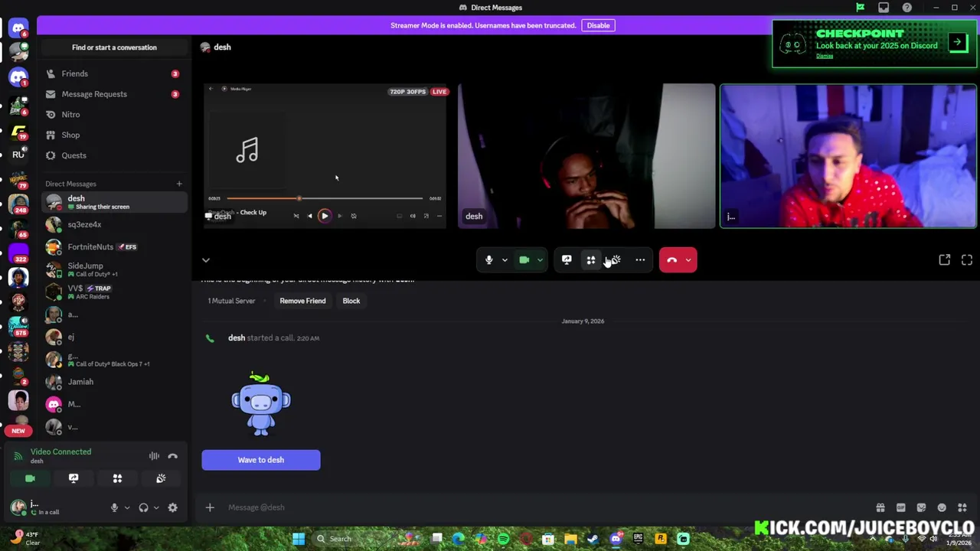Image resolution: width=980 pixels, height=551 pixels.
Task: Open Quests page
Action: point(114,155)
